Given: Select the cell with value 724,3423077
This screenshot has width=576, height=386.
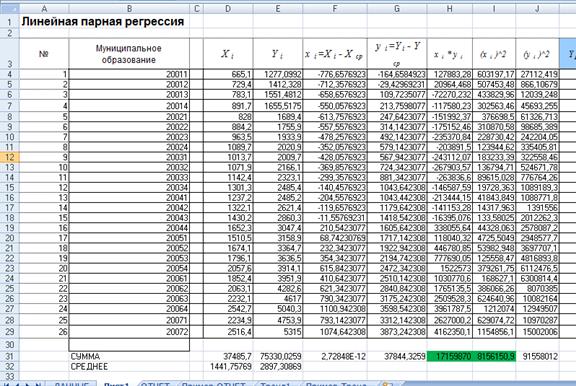Looking at the screenshot, I should pos(397,167).
